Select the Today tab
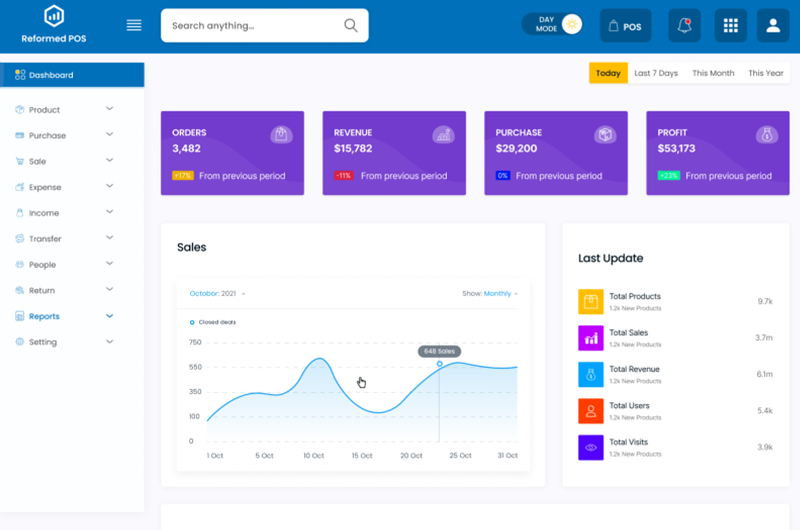800x530 pixels. pyautogui.click(x=608, y=73)
